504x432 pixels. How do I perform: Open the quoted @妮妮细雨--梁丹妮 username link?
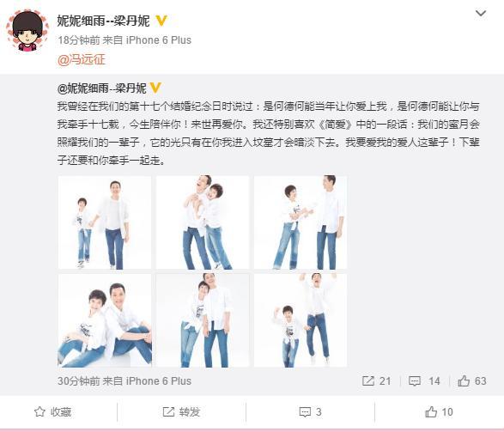pos(102,88)
